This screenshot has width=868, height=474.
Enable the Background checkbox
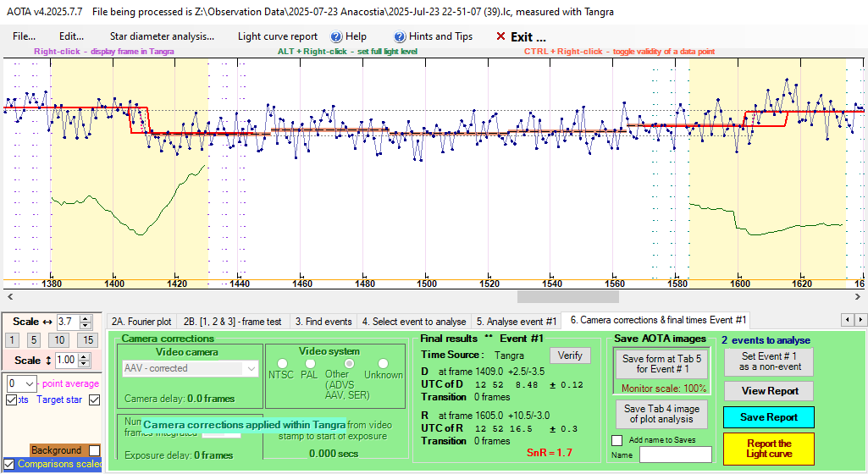[x=94, y=450]
